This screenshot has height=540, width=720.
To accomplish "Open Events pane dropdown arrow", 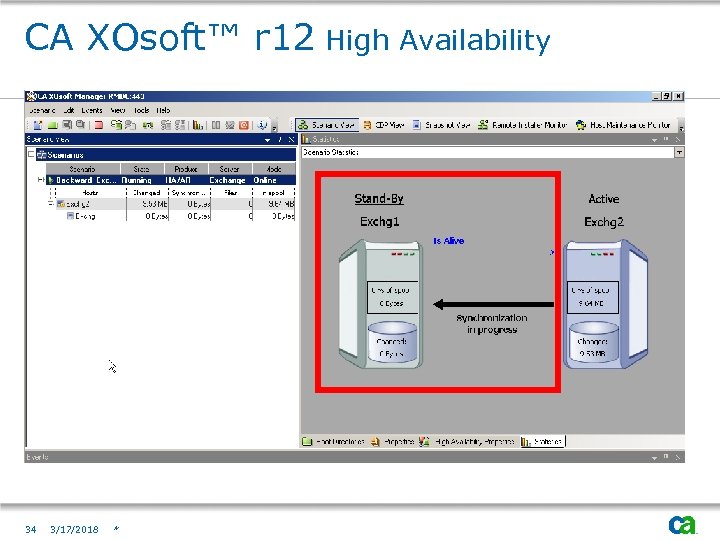I will [x=654, y=457].
